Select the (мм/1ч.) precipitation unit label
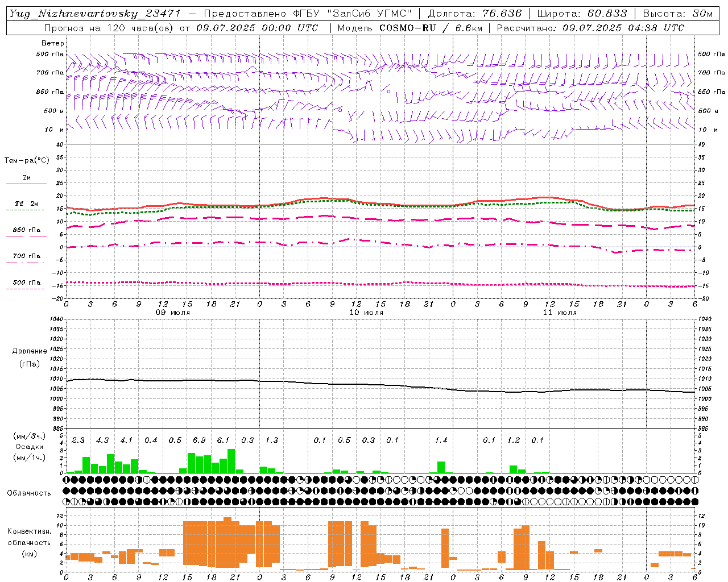This screenshot has width=728, height=582. pos(30,458)
